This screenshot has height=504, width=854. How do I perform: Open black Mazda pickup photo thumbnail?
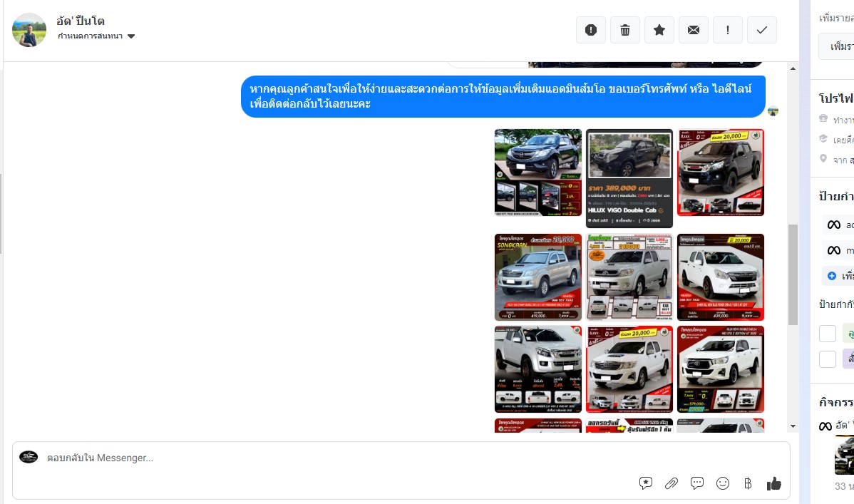[538, 173]
